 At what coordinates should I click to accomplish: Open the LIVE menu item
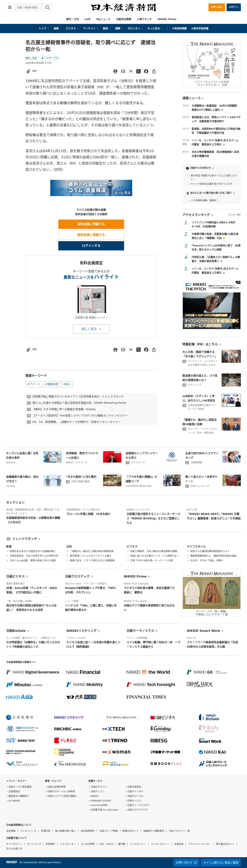point(88,19)
